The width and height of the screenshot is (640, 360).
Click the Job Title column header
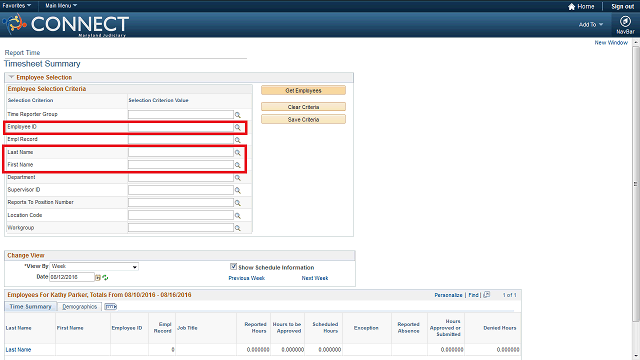pos(187,328)
